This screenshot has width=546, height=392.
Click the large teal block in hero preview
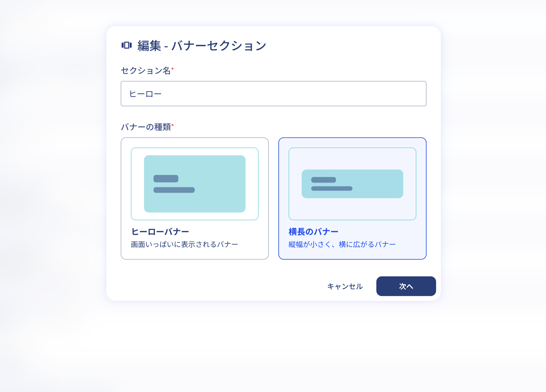194,184
